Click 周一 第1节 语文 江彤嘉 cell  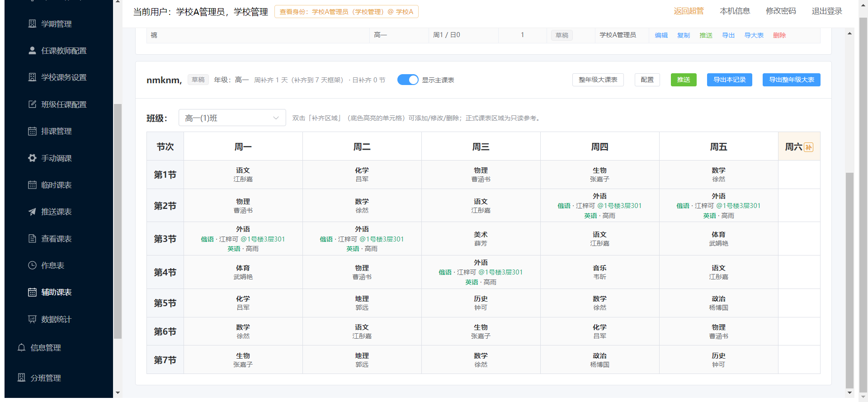coord(243,175)
